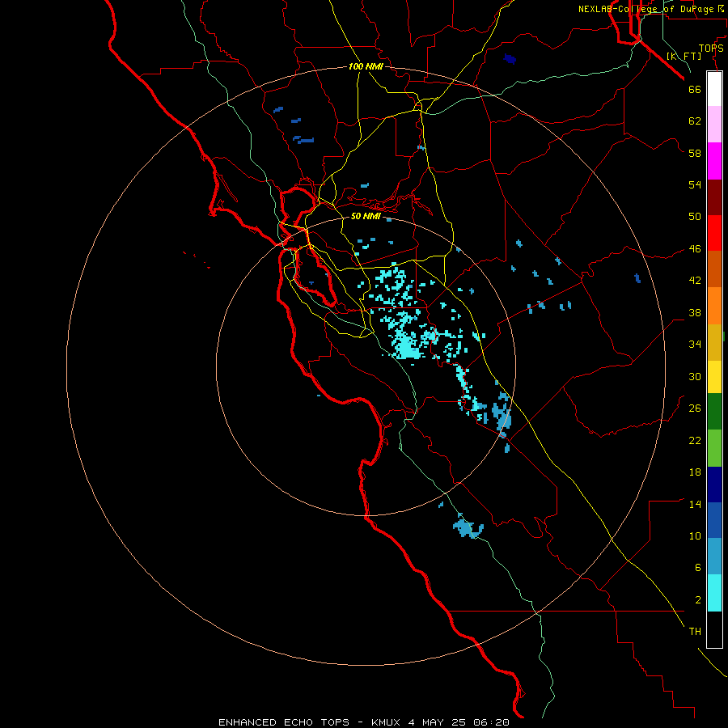Click the "TOPS" legend title
This screenshot has height=728, width=728.
711,49
